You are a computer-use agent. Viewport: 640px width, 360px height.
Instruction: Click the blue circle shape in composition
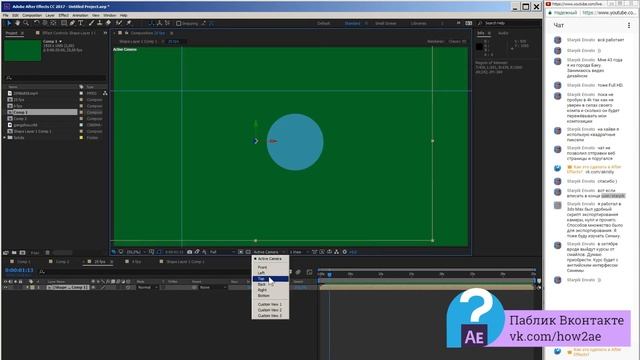(x=295, y=142)
